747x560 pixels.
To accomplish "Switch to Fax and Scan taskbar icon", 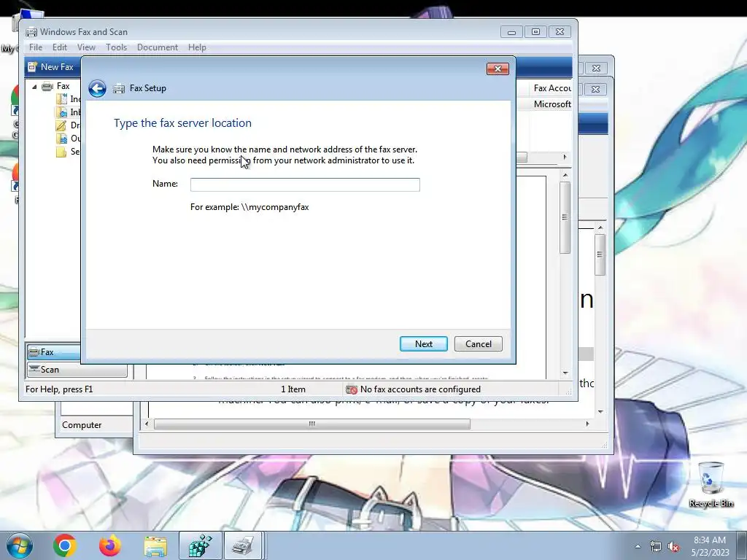I will tap(244, 545).
